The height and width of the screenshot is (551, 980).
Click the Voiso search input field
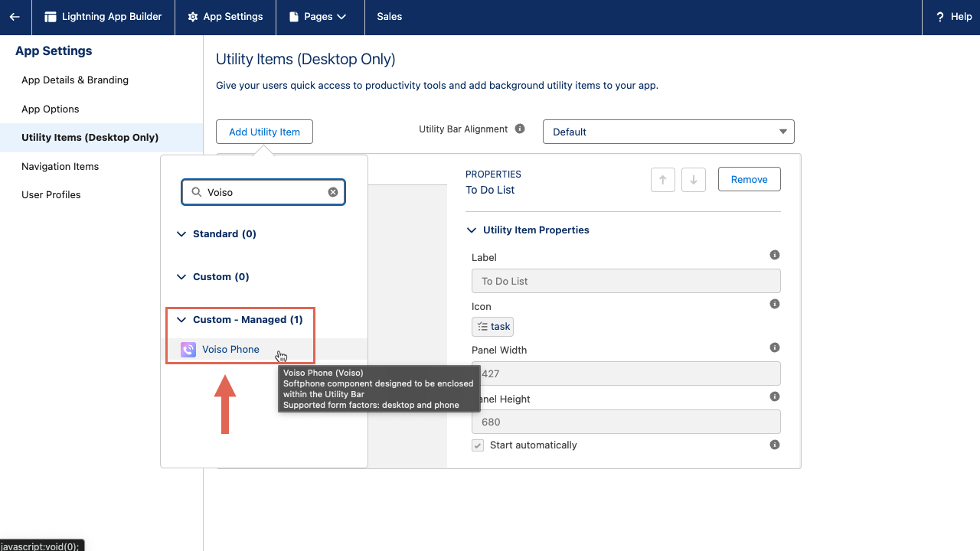[263, 192]
